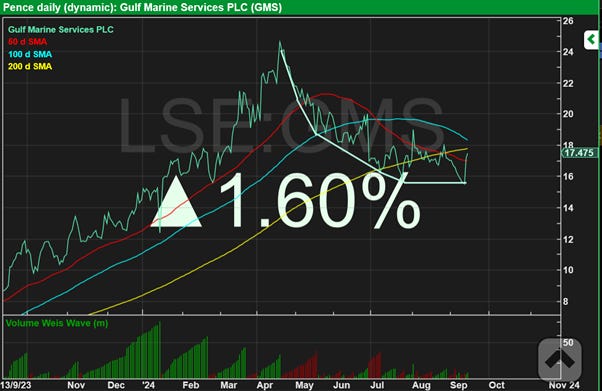Click the current price tag 17.475
Image resolution: width=602 pixels, height=391 pixels.
[579, 153]
